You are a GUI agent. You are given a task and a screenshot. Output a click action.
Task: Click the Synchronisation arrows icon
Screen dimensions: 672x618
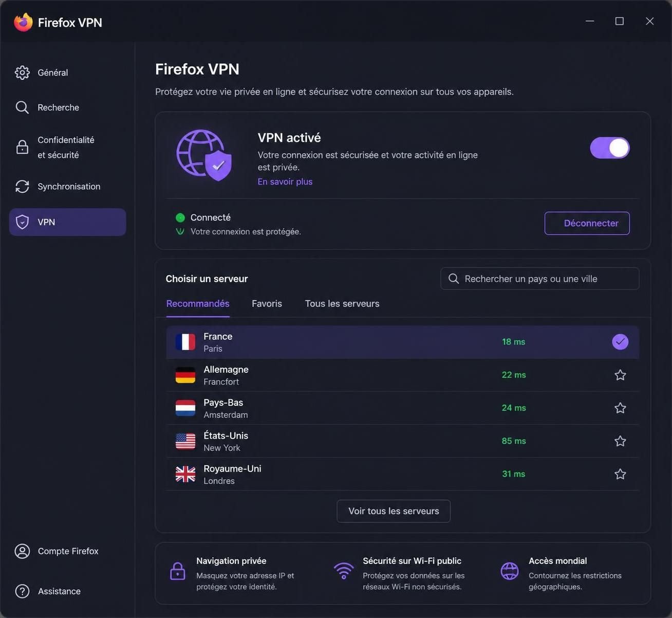pyautogui.click(x=22, y=187)
